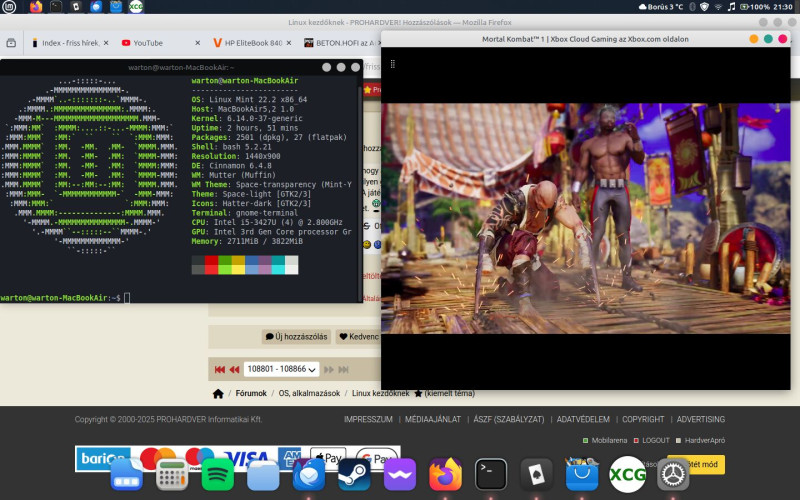Screen dimensions: 800x500
Task: Open Terminal from the dock
Action: click(491, 474)
